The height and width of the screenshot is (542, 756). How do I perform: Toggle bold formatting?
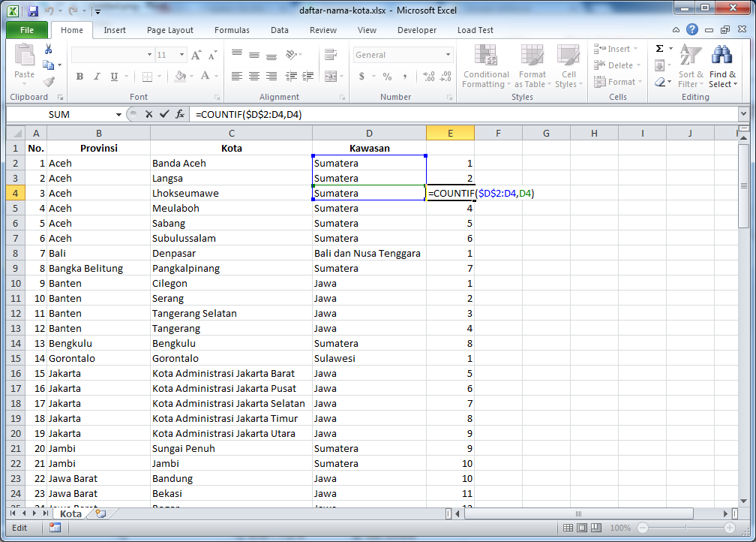[79, 77]
